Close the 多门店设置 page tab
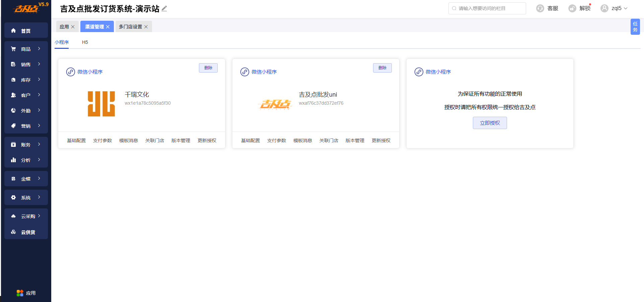Image resolution: width=644 pixels, height=302 pixels. tap(146, 27)
